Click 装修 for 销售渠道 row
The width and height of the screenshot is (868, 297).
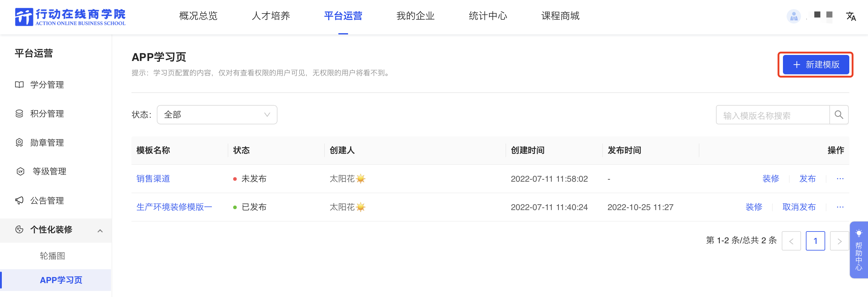[771, 178]
